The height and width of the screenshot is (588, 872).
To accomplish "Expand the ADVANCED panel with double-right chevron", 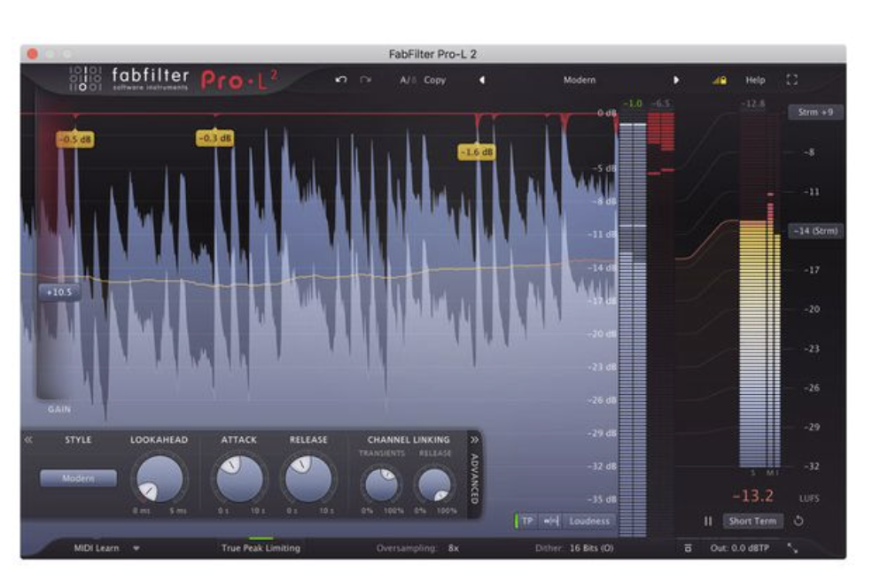I will tap(474, 439).
